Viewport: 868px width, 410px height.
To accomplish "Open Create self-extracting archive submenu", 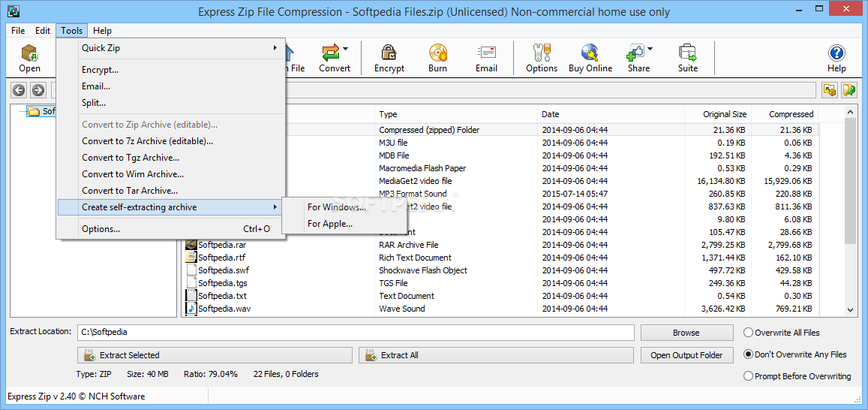I will click(x=171, y=207).
